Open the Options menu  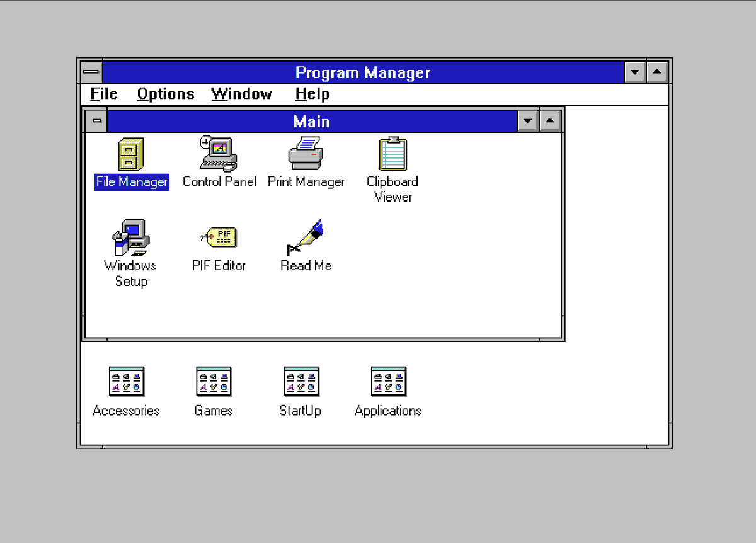[166, 94]
